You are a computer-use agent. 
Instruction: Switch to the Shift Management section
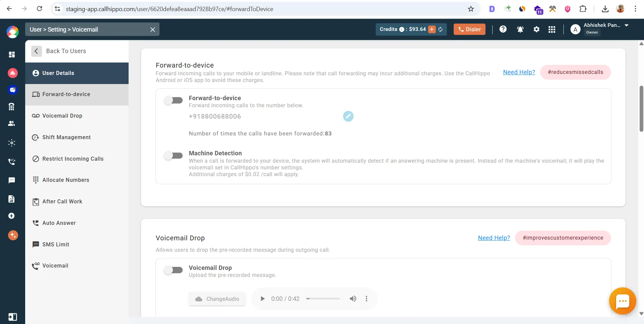pyautogui.click(x=66, y=137)
